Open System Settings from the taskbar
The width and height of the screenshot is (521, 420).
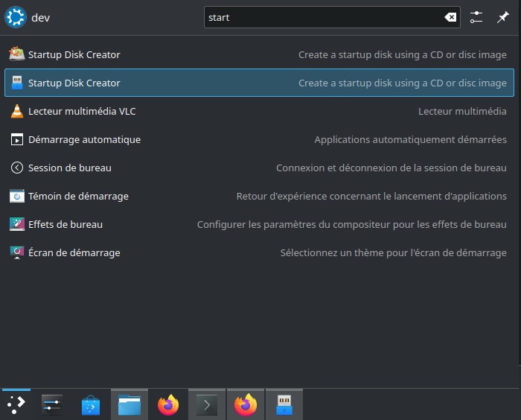coord(52,404)
